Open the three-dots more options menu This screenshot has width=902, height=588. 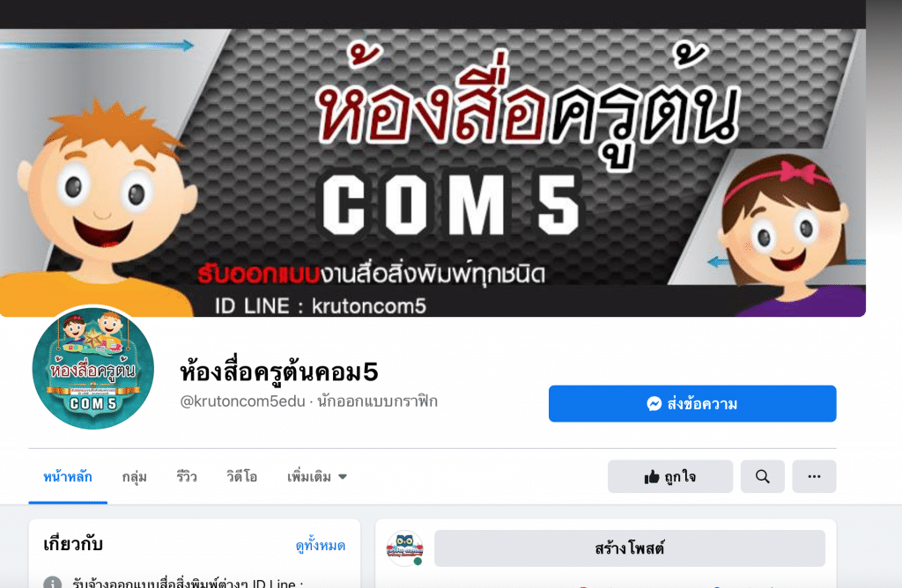814,476
